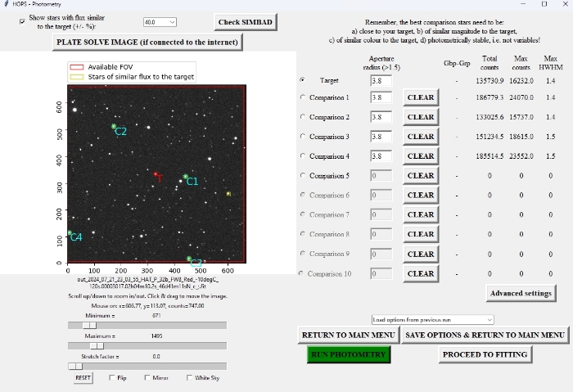Click comparison star marker C1 in image

tap(186, 177)
